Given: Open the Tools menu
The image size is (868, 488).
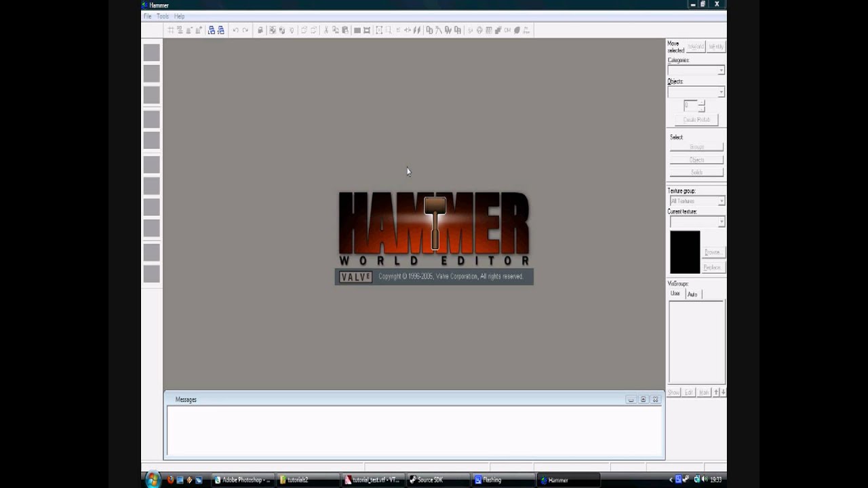Looking at the screenshot, I should click(x=163, y=16).
